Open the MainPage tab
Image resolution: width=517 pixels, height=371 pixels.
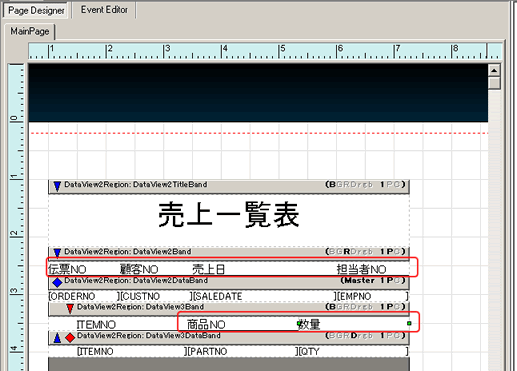(x=30, y=31)
